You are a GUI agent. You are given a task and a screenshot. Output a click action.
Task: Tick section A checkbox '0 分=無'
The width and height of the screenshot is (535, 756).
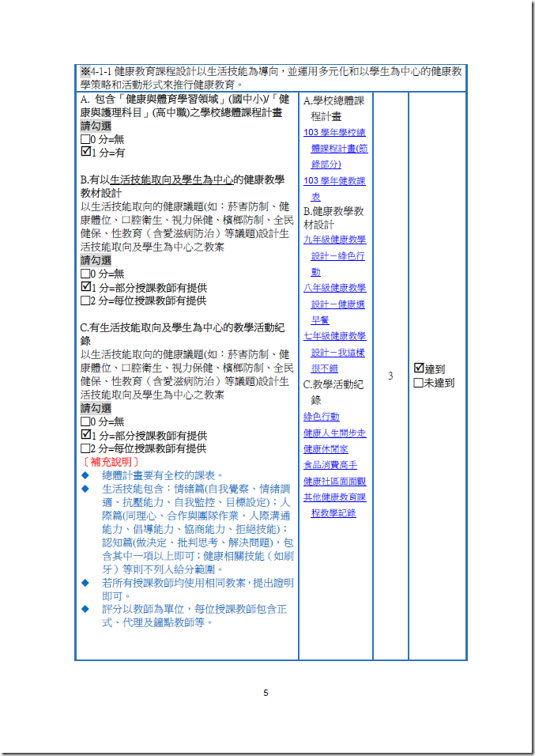coord(85,140)
